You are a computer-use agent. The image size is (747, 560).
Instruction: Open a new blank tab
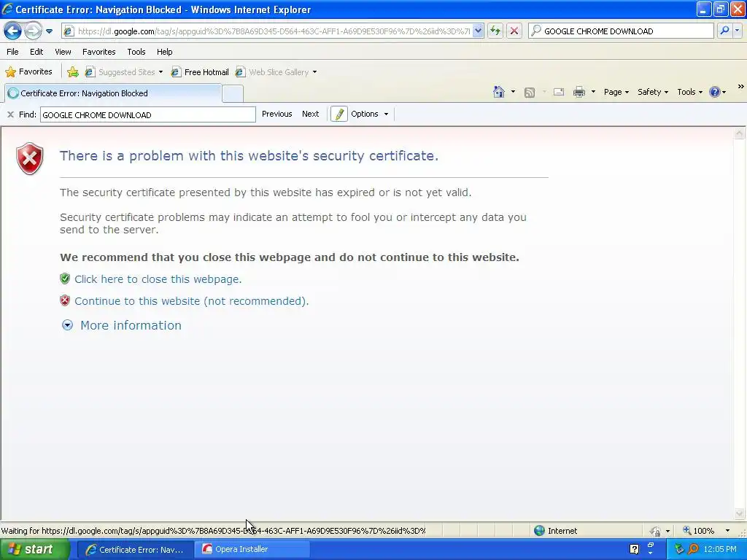[x=233, y=94]
